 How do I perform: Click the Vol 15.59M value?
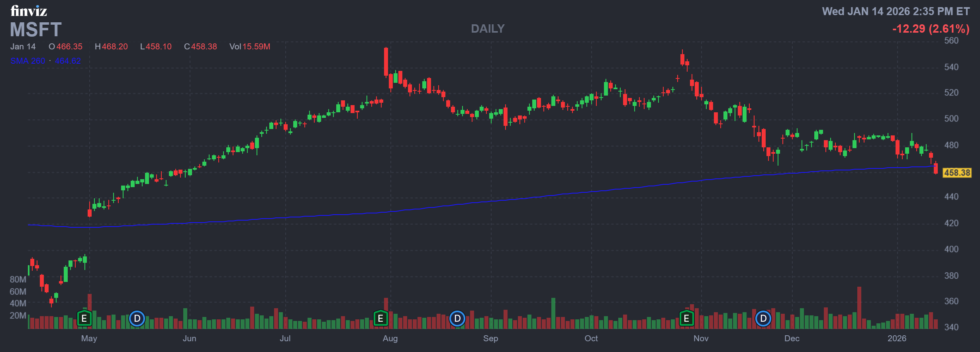click(250, 47)
